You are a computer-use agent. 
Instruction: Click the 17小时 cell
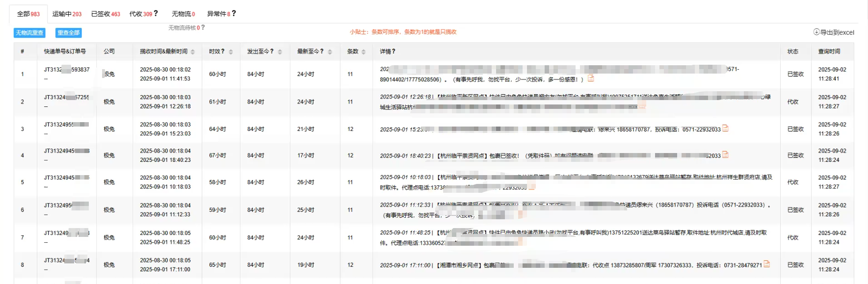[306, 155]
